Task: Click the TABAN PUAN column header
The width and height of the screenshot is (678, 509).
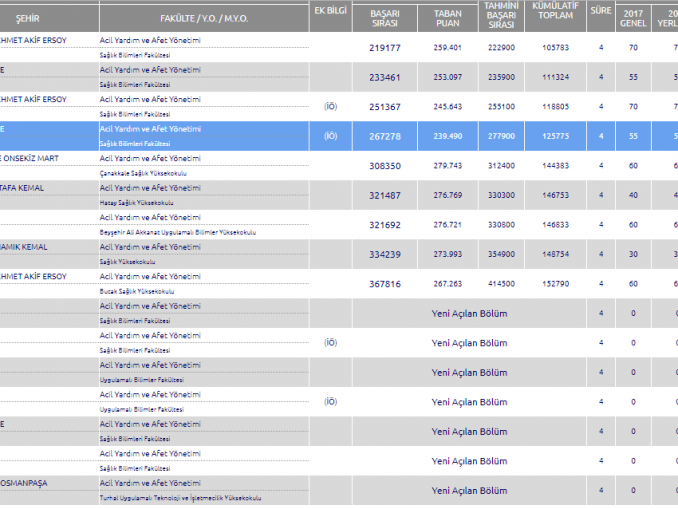Action: point(447,17)
